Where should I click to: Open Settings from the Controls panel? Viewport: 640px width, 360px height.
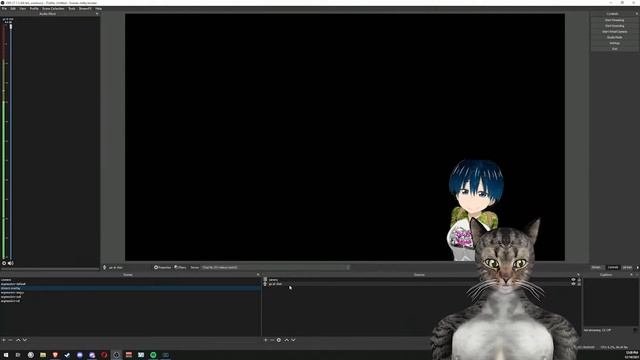tap(614, 43)
